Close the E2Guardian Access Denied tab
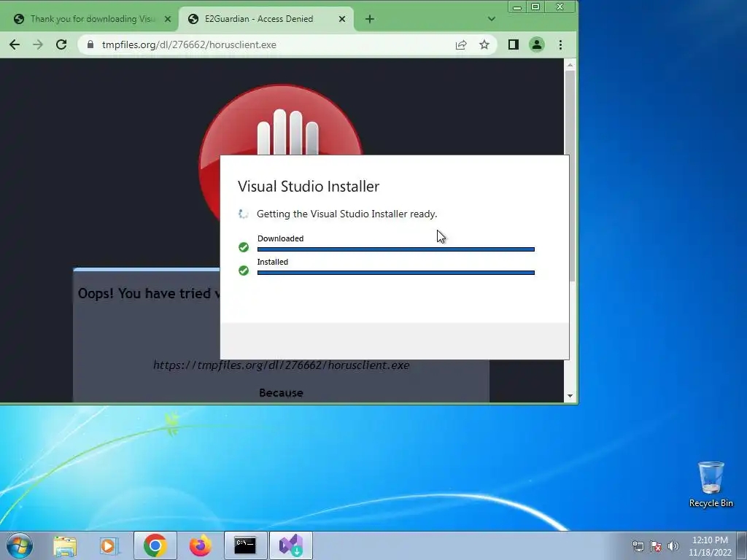 pyautogui.click(x=342, y=19)
